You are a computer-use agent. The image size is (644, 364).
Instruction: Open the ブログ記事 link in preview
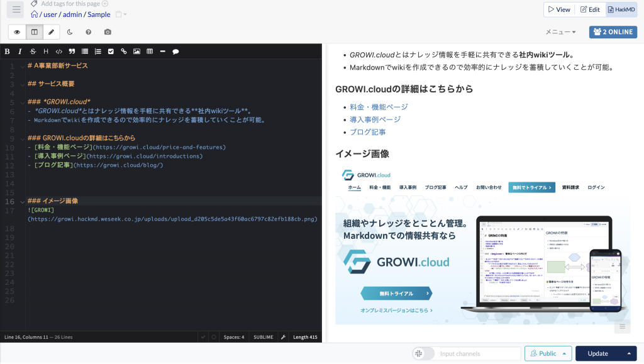pyautogui.click(x=368, y=132)
